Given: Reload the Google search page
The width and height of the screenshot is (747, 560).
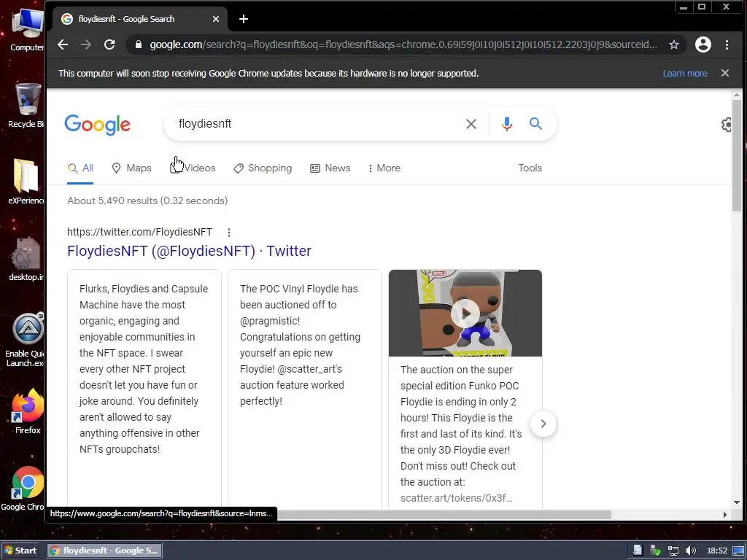Looking at the screenshot, I should point(109,44).
